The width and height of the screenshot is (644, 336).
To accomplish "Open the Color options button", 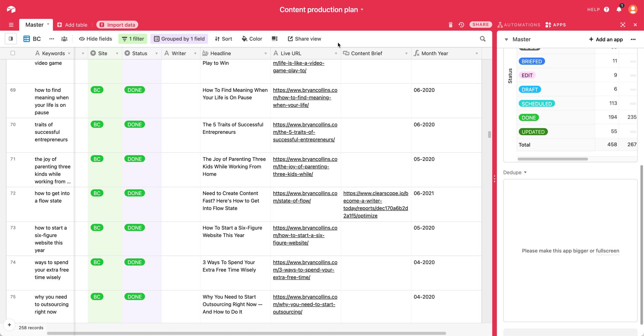I will pyautogui.click(x=252, y=39).
